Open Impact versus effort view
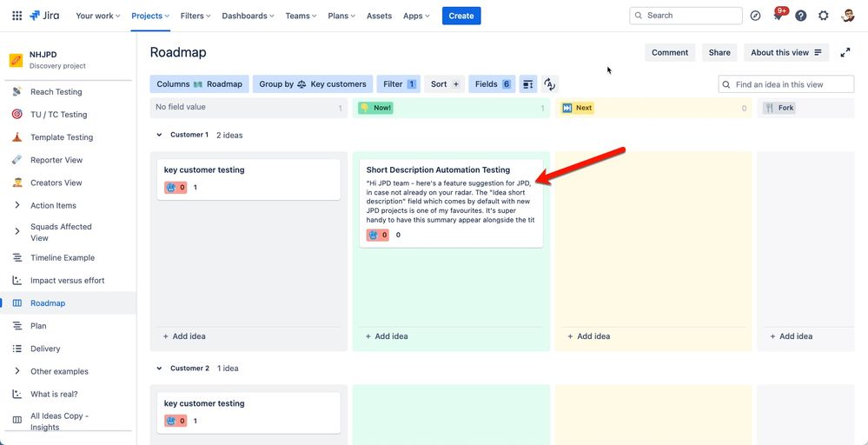Screen dimensions: 868x445 pyautogui.click(x=68, y=280)
